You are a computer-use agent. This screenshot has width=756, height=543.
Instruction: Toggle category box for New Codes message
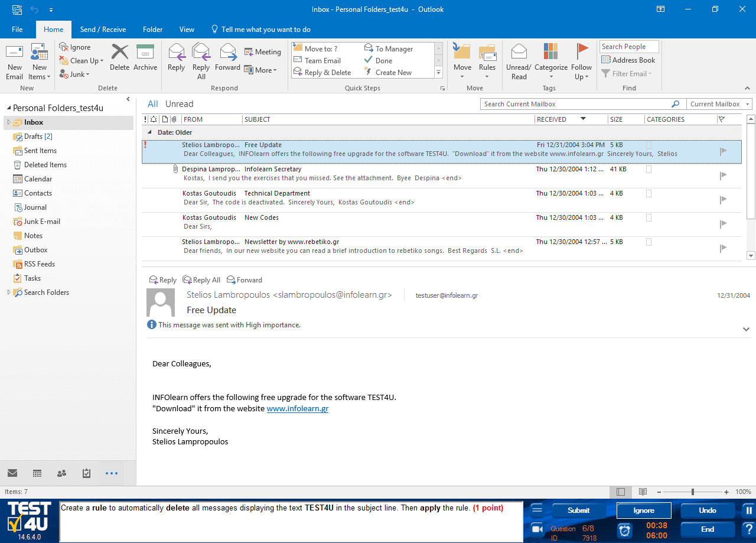pos(649,217)
